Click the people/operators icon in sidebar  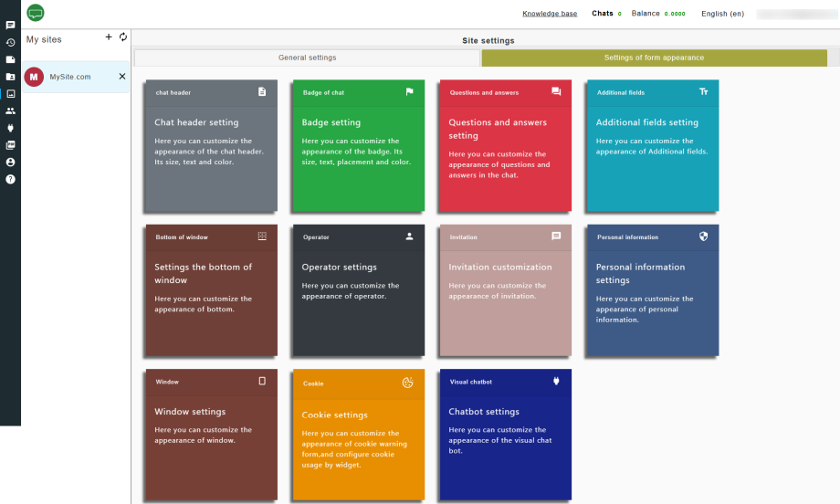(x=10, y=110)
